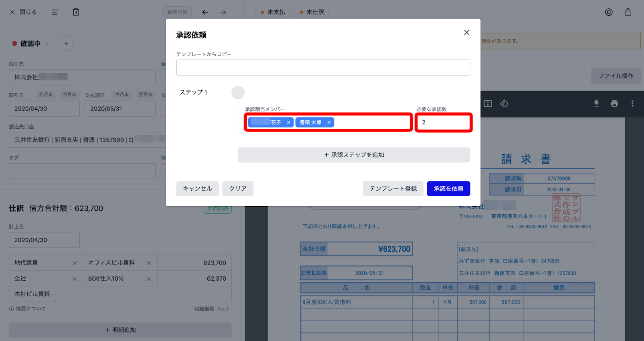Click the キャンセル button

[x=197, y=189]
